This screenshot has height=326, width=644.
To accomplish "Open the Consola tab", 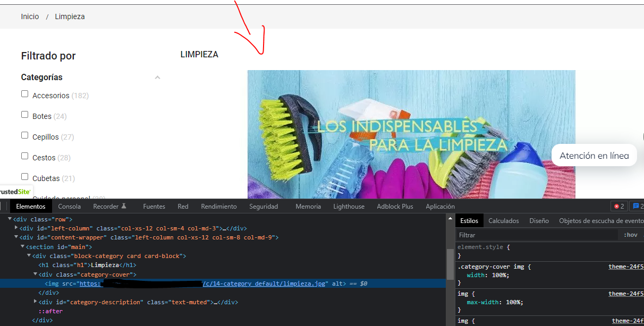I will coord(70,207).
